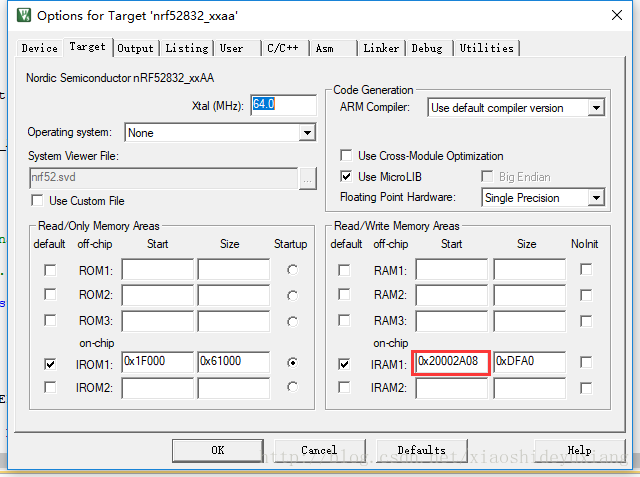Click the IROM2 Start field
Image resolution: width=640 pixels, height=477 pixels.
coord(158,388)
